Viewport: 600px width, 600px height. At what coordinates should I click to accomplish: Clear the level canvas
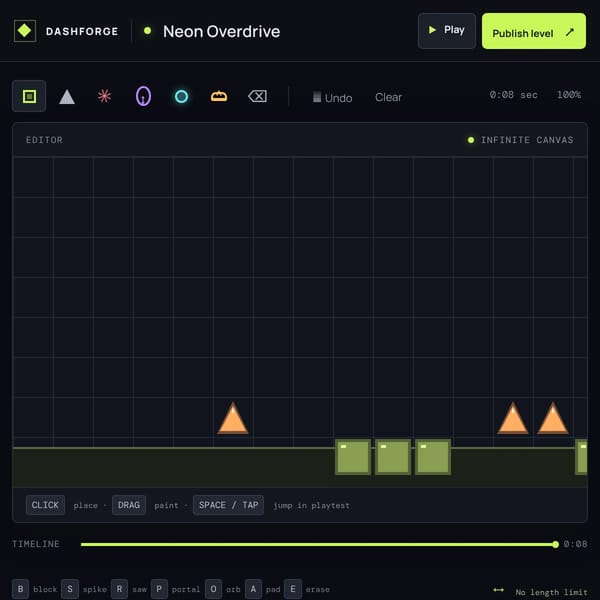tap(388, 97)
